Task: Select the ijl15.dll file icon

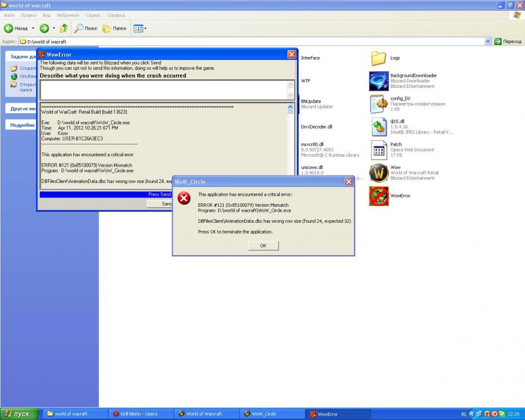Action: (x=378, y=127)
